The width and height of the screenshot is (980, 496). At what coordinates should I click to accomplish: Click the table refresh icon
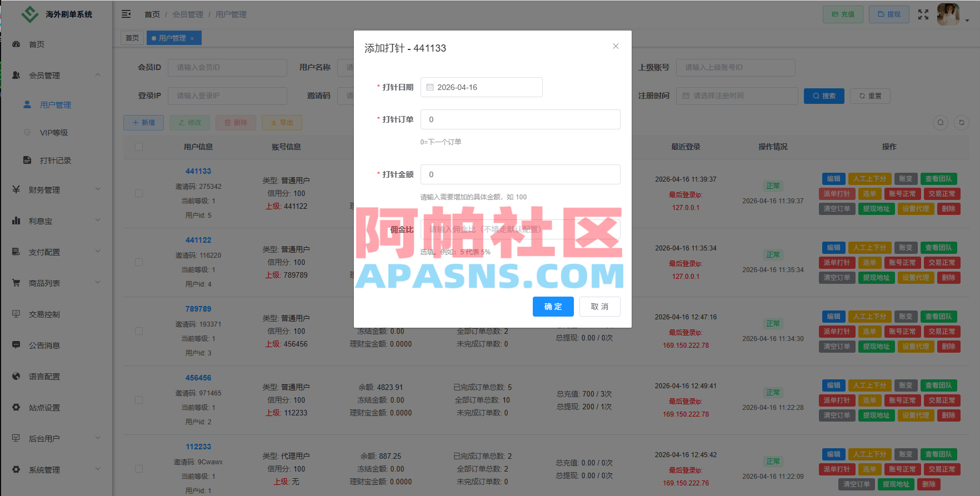(x=962, y=123)
